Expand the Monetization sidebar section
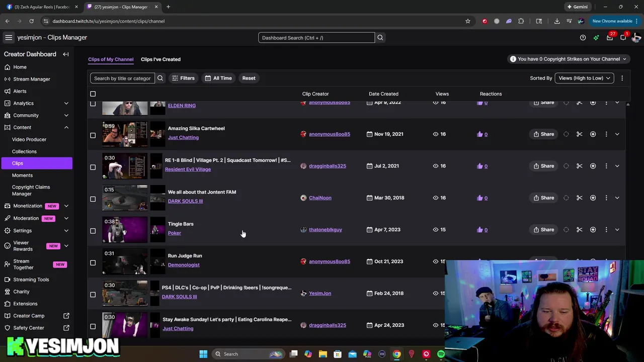The width and height of the screenshot is (644, 362). tap(66, 206)
